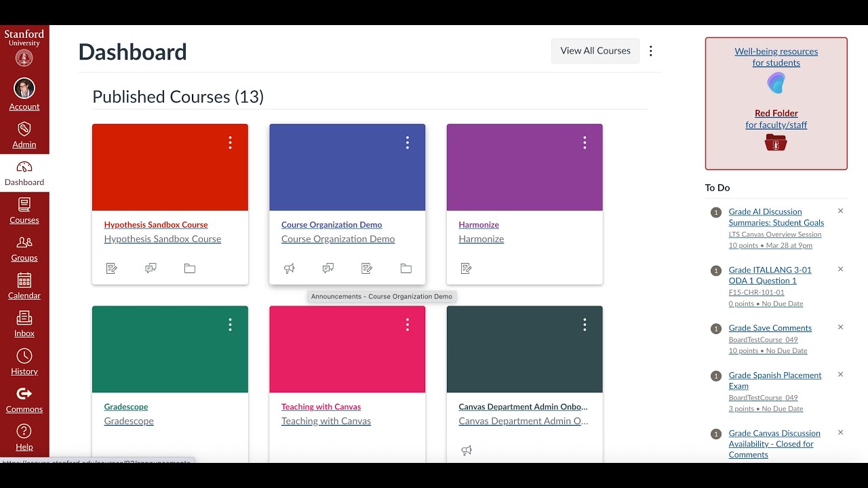Screen dimensions: 868x488
Task: Open the bold Course Organization Demo title link
Action: coord(332,225)
